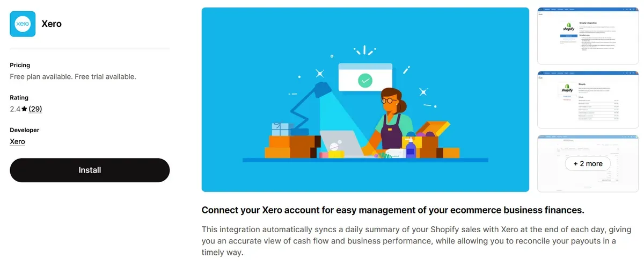
Task: Click the rating star icon
Action: [24, 109]
